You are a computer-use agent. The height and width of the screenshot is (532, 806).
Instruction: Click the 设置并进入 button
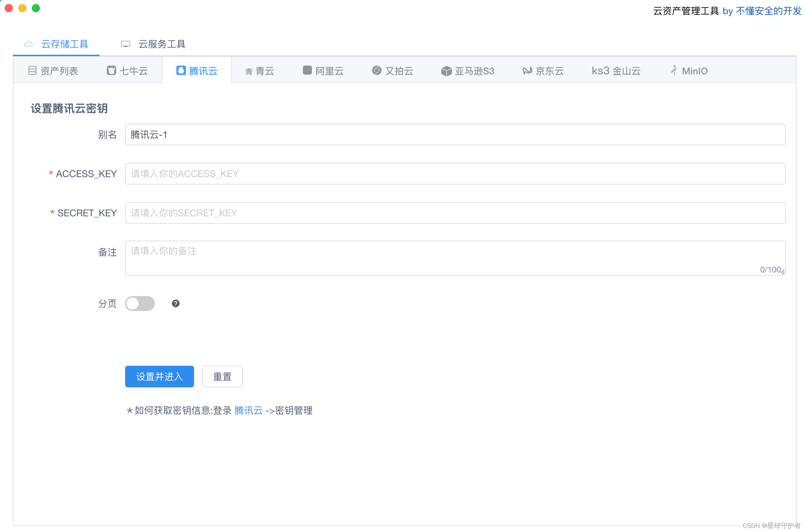[160, 377]
